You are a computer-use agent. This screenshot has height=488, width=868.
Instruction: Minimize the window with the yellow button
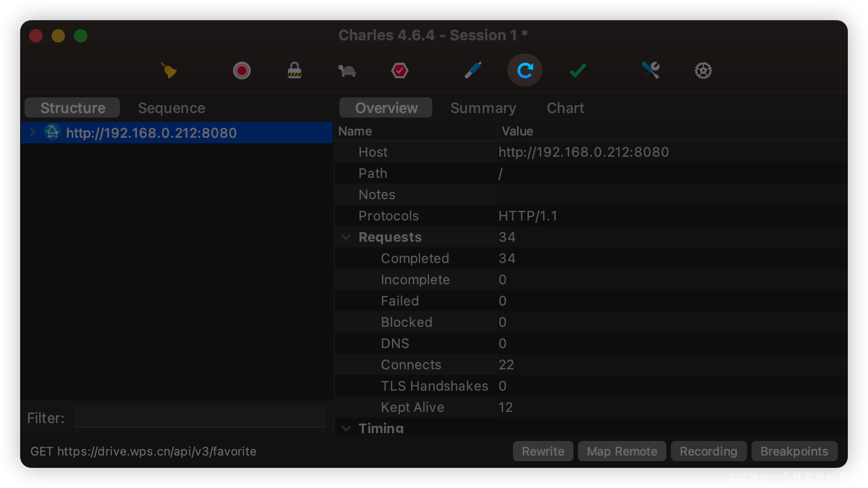58,36
